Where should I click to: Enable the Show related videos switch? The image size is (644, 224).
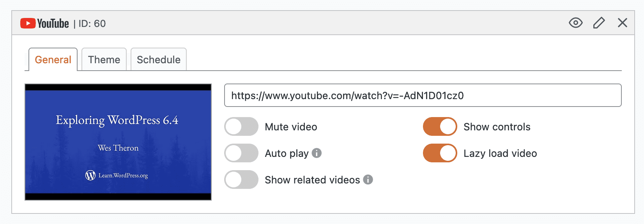point(241,180)
